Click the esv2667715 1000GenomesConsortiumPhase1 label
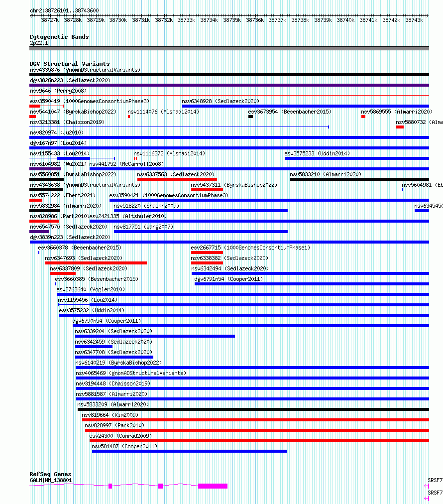This screenshot has width=443, height=504. coord(250,248)
